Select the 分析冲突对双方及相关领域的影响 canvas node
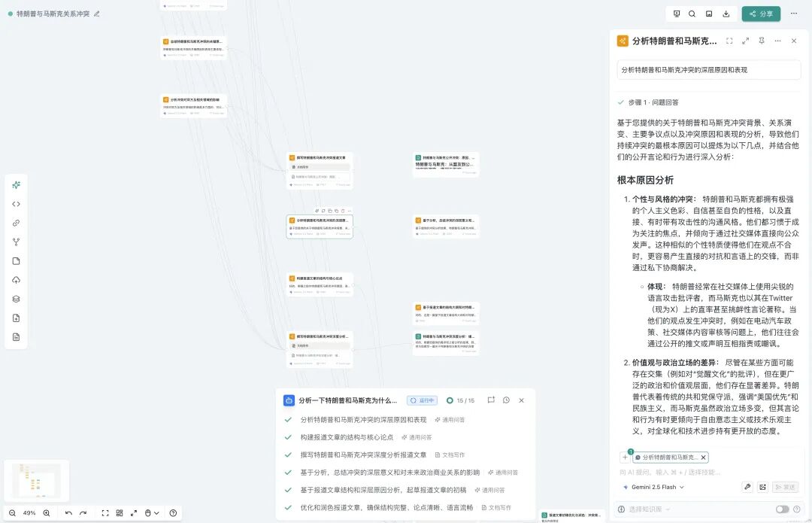 (194, 106)
